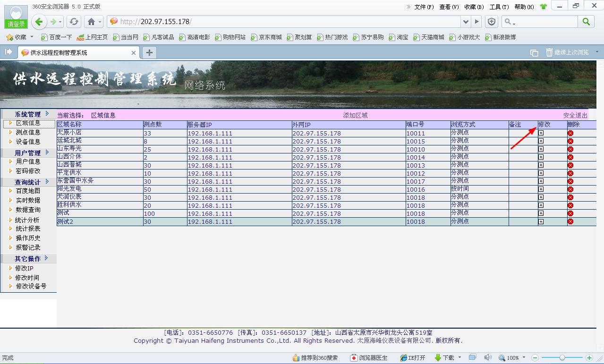Open the 新浪微博 bookmark
The width and height of the screenshot is (604, 364).
coord(500,37)
